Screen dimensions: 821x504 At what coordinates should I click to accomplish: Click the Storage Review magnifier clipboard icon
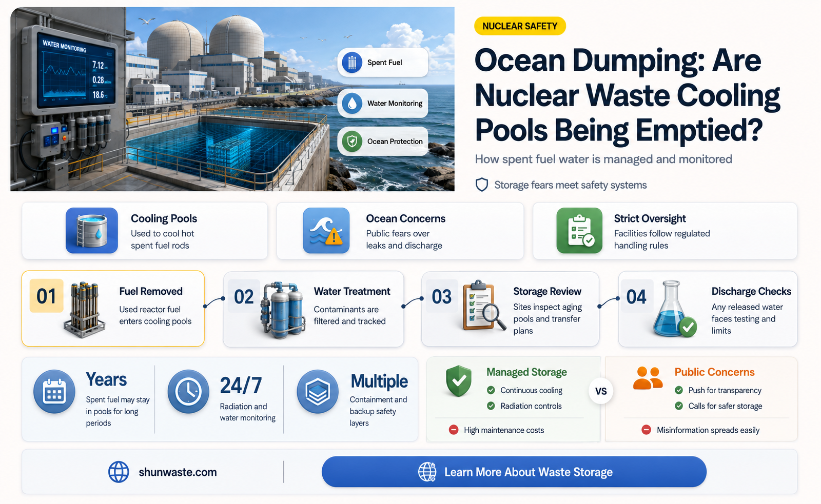(483, 306)
